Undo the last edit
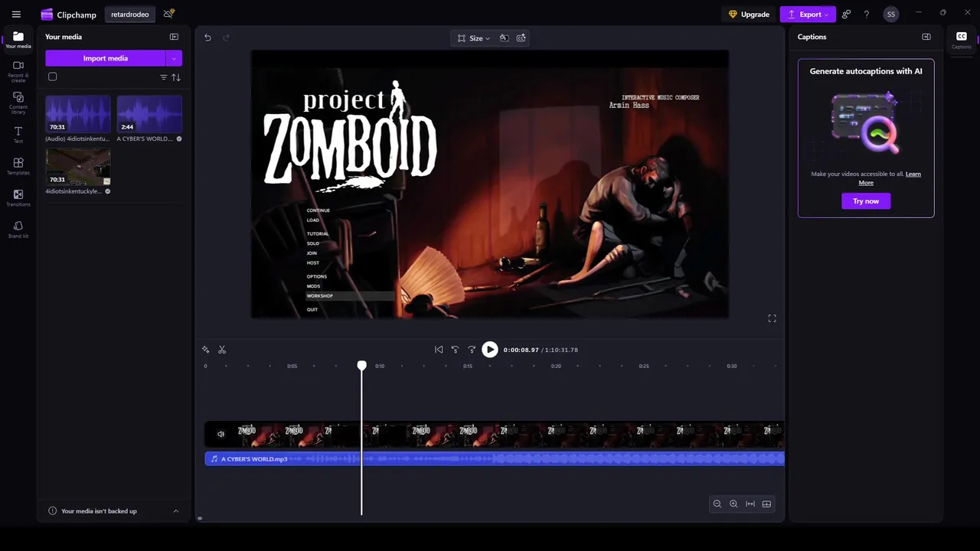Image resolution: width=980 pixels, height=551 pixels. tap(207, 37)
